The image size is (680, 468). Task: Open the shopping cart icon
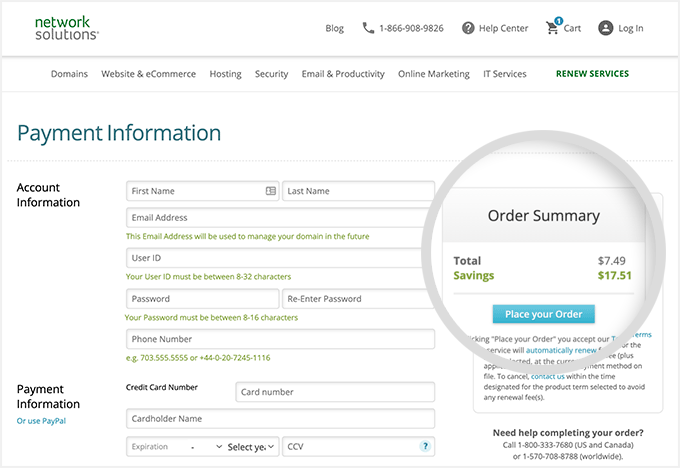pyautogui.click(x=552, y=28)
